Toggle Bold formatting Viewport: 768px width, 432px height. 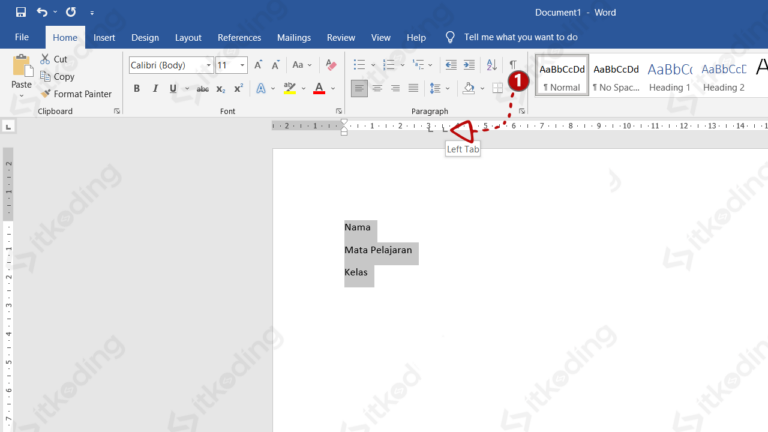click(x=137, y=89)
